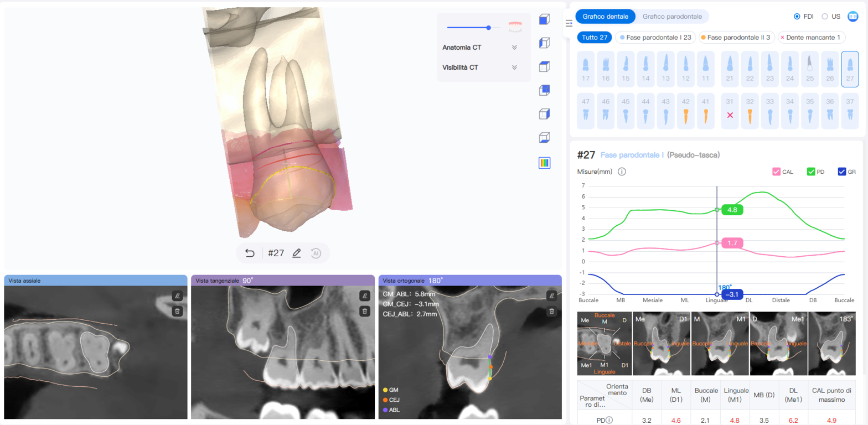Click the undo arrow beside #27
Screen dimensions: 868x425
250,253
